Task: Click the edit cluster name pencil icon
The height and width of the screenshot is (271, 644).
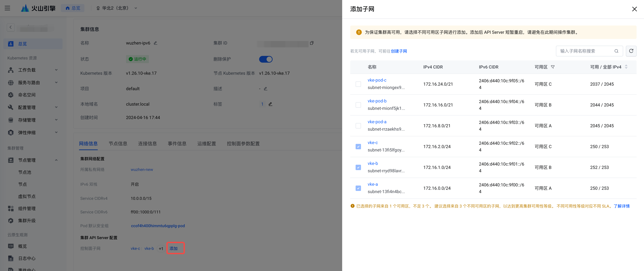Action: (155, 43)
